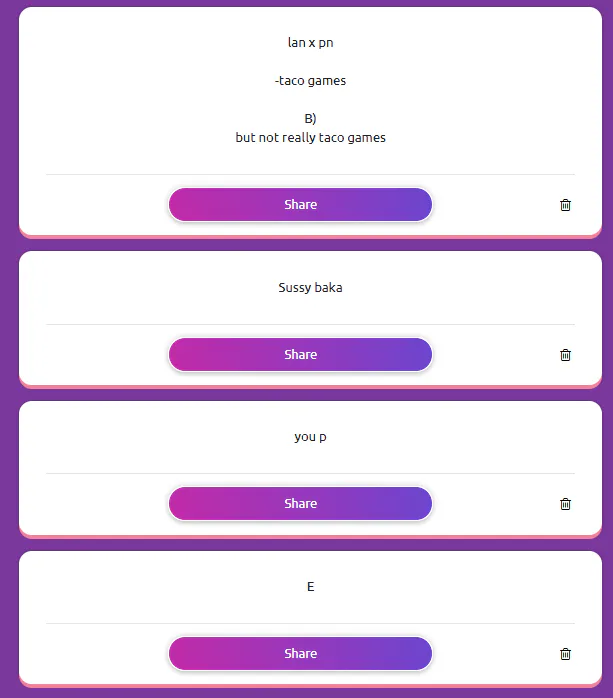The width and height of the screenshot is (613, 698).
Task: Click divider line in the 'taco games' card
Action: point(310,175)
